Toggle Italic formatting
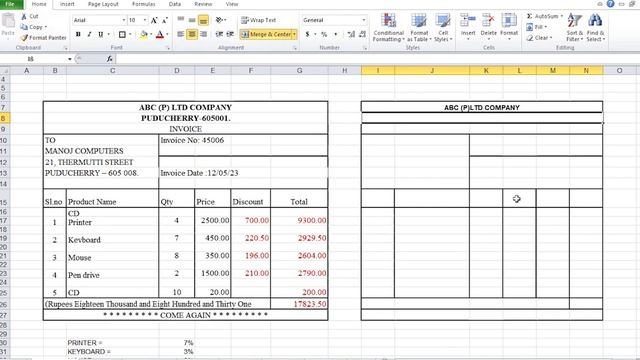640x360 pixels. click(x=89, y=34)
